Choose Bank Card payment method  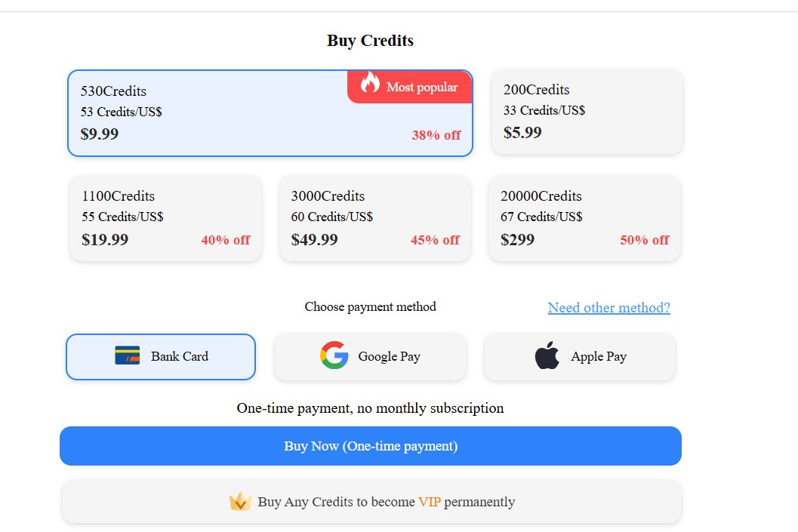pos(161,357)
